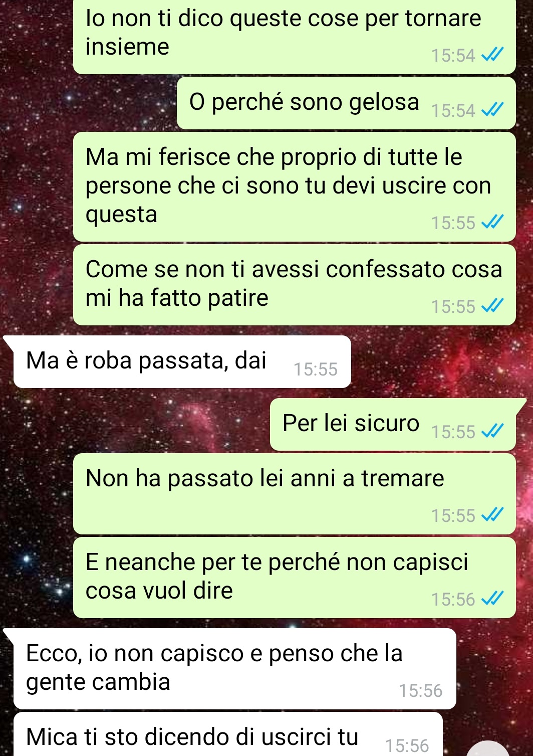Tap ticks on "anni a tremare" message
The image size is (533, 756).
(492, 515)
